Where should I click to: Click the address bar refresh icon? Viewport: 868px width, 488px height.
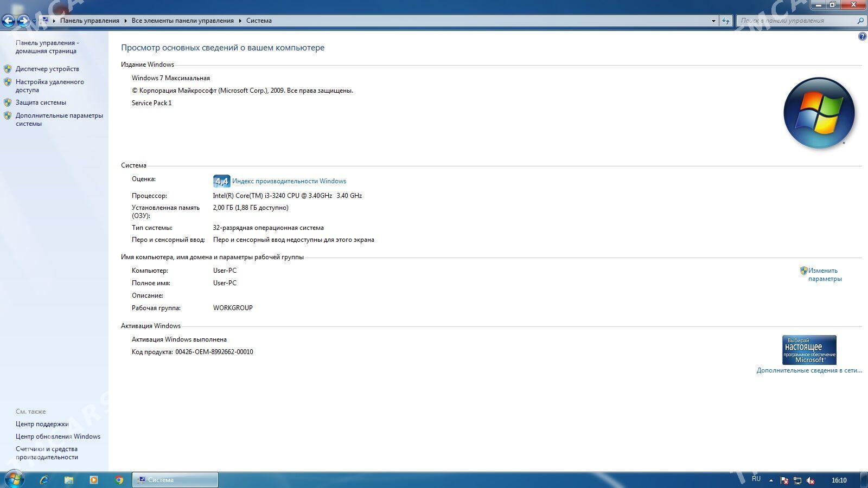[x=726, y=21]
